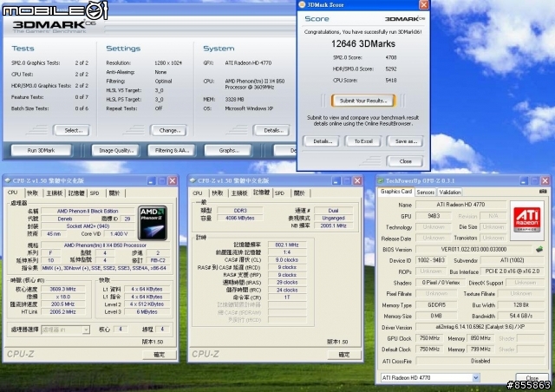Click the core speed 3609.3 MHz field
555x392 pixels.
click(x=63, y=289)
